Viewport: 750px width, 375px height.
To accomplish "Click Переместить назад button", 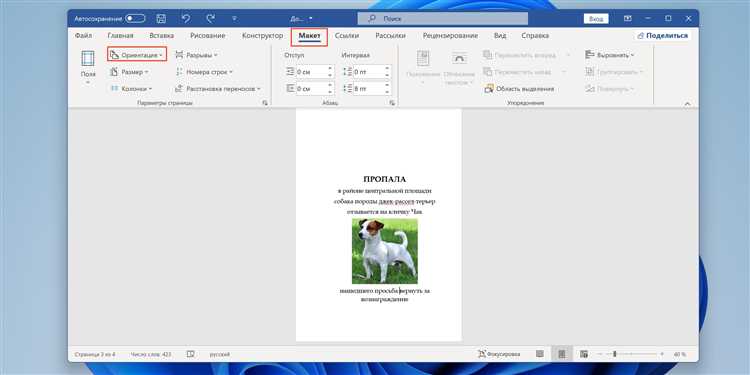I will click(x=525, y=72).
